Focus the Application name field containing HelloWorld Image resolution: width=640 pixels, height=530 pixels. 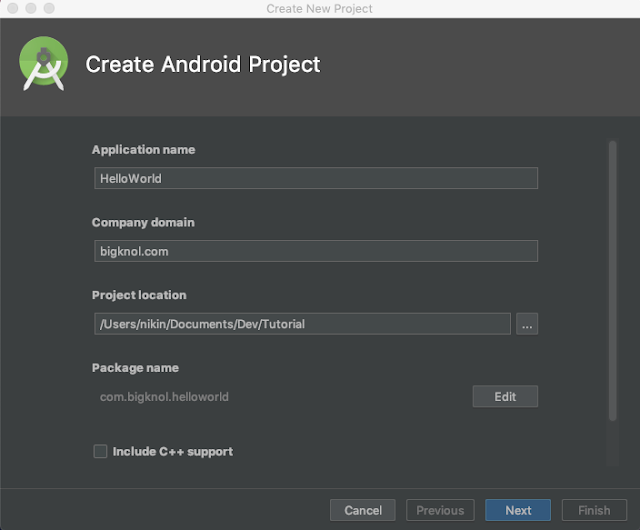[x=315, y=178]
